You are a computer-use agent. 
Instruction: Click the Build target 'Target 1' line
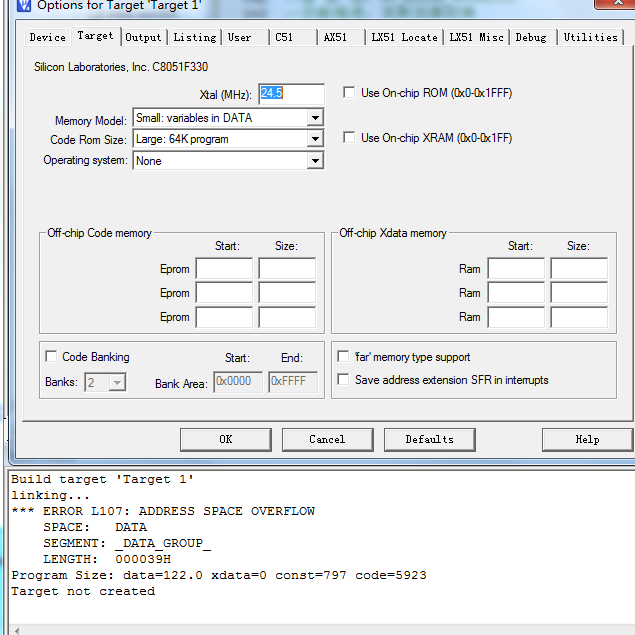pyautogui.click(x=102, y=479)
